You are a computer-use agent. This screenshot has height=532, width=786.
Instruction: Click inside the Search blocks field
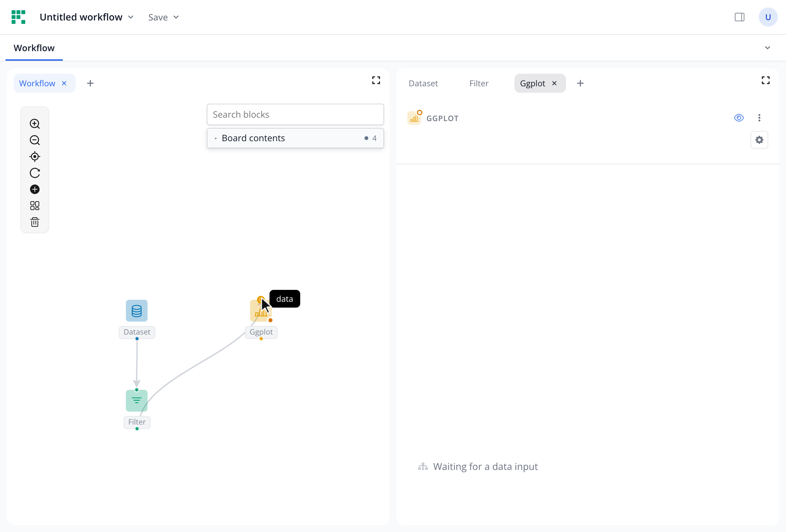click(295, 115)
